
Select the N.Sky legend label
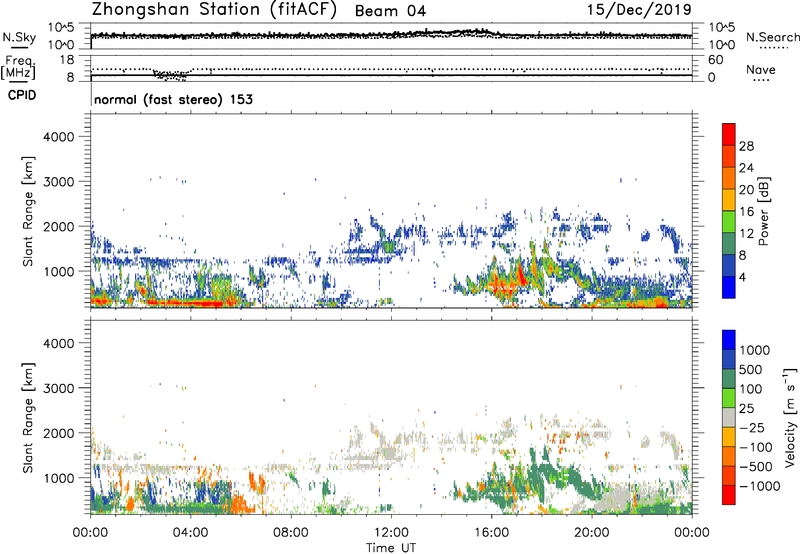pos(19,37)
